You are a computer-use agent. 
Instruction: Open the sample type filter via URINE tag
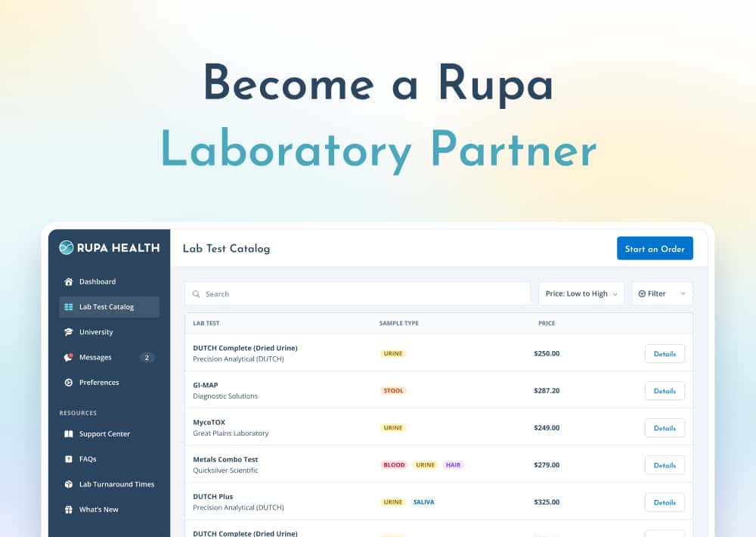pos(392,353)
